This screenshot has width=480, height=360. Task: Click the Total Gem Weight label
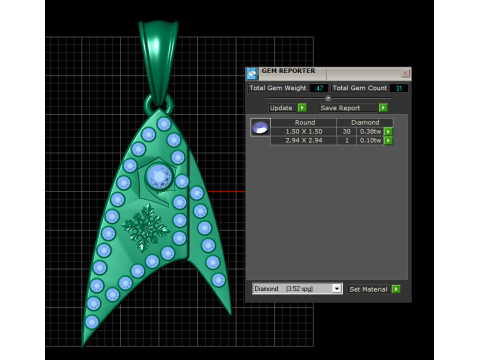(278, 88)
